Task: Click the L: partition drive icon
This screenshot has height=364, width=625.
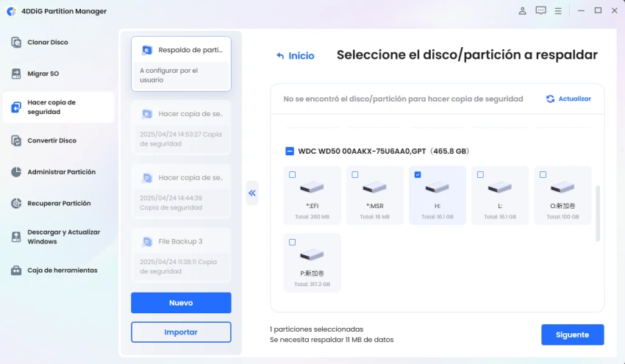Action: [500, 187]
